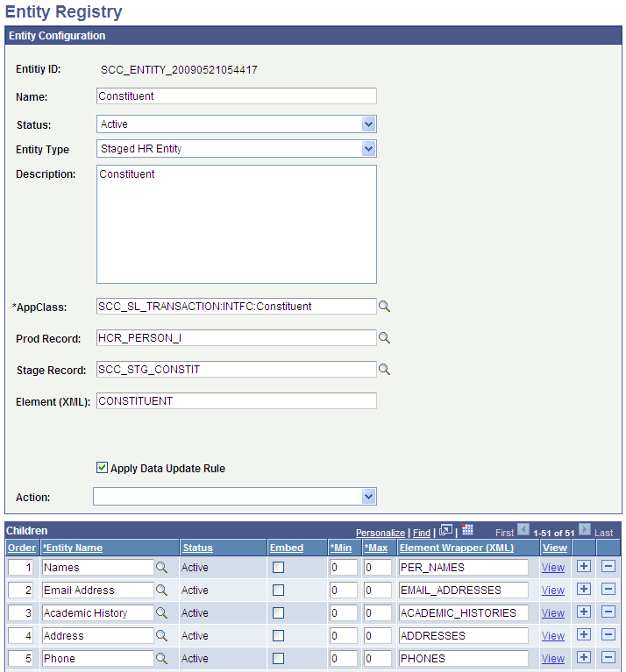Check Embed for Address row
The height and width of the screenshot is (672, 626).
pyautogui.click(x=278, y=635)
